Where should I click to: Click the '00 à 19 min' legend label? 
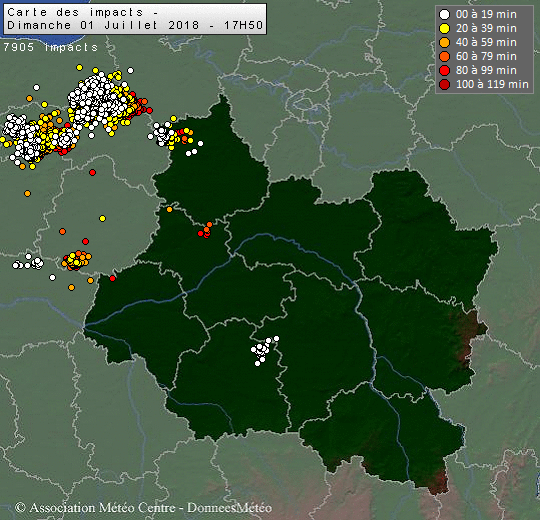coord(486,14)
